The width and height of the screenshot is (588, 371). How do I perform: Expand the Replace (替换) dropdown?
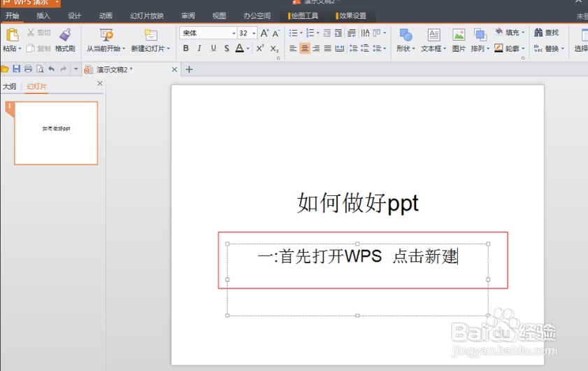[563, 48]
